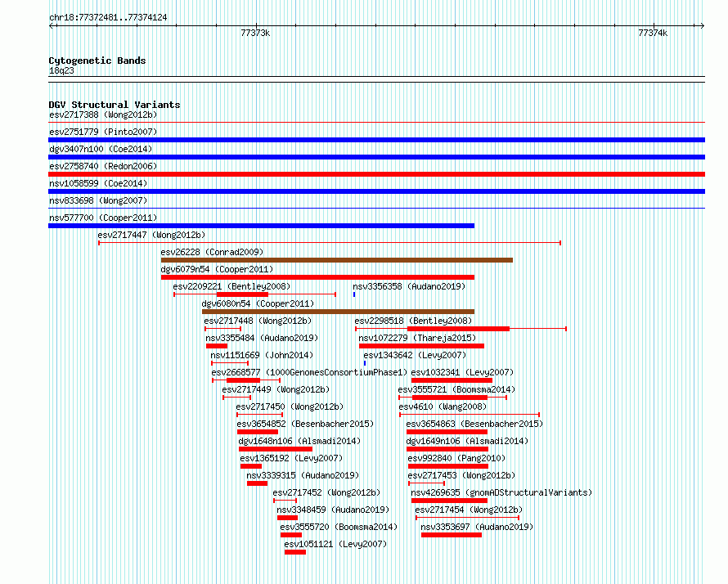Open esv2758740 (Redon2006) variant entry
Image resolution: width=728 pixels, height=584 pixels.
103,166
